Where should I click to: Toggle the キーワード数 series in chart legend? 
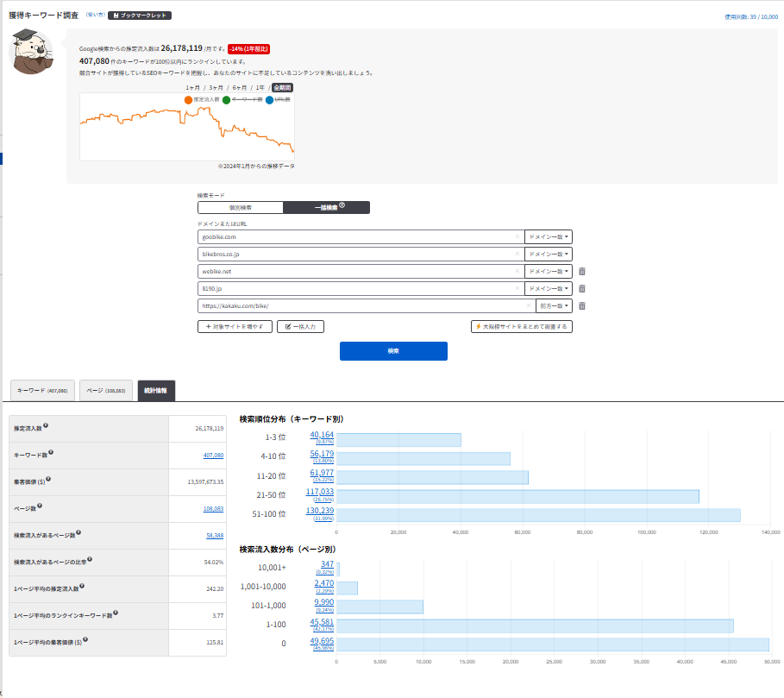pos(226,100)
